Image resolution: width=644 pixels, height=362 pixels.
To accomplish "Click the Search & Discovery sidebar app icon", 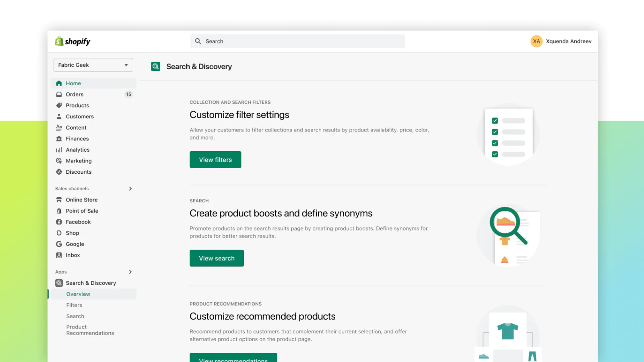I will click(59, 283).
